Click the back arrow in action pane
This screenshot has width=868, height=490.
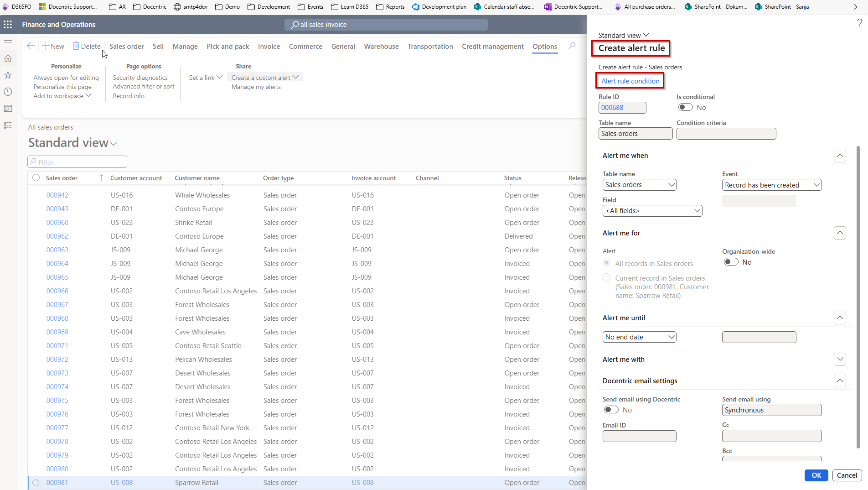(x=31, y=46)
